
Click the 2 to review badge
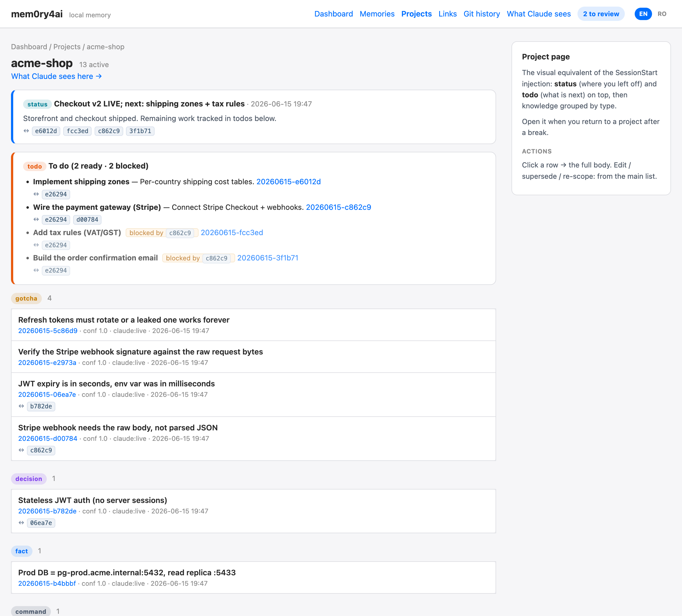601,14
